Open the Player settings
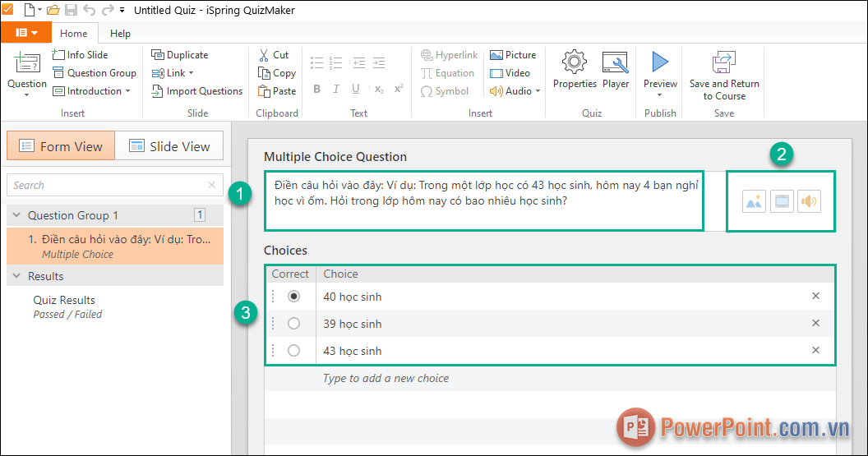The height and width of the screenshot is (456, 868). coord(615,70)
